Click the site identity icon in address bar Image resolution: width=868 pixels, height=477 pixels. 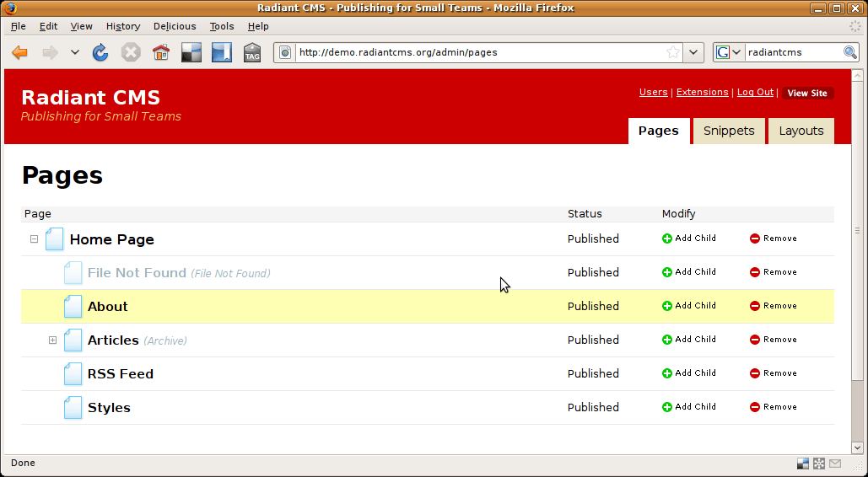point(284,52)
